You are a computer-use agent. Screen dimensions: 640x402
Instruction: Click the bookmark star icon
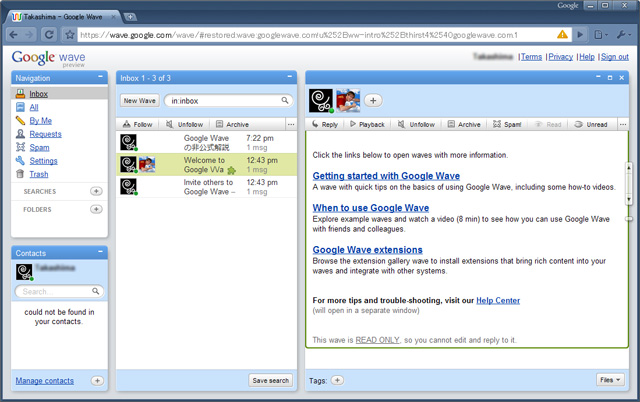tap(70, 35)
